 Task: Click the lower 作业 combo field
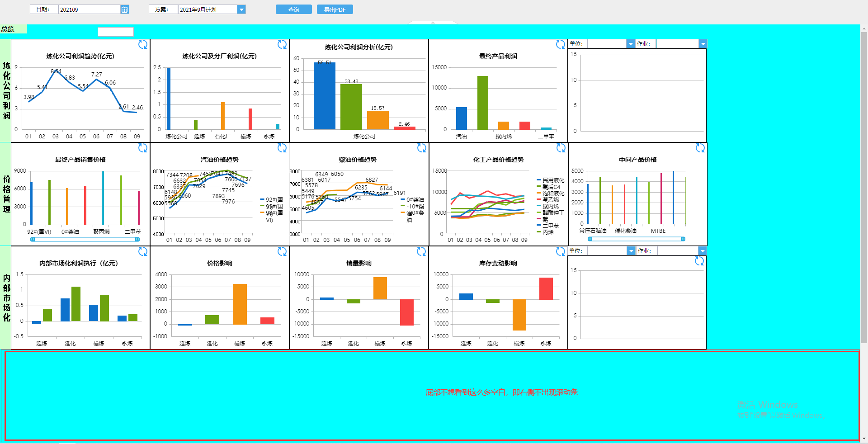677,250
